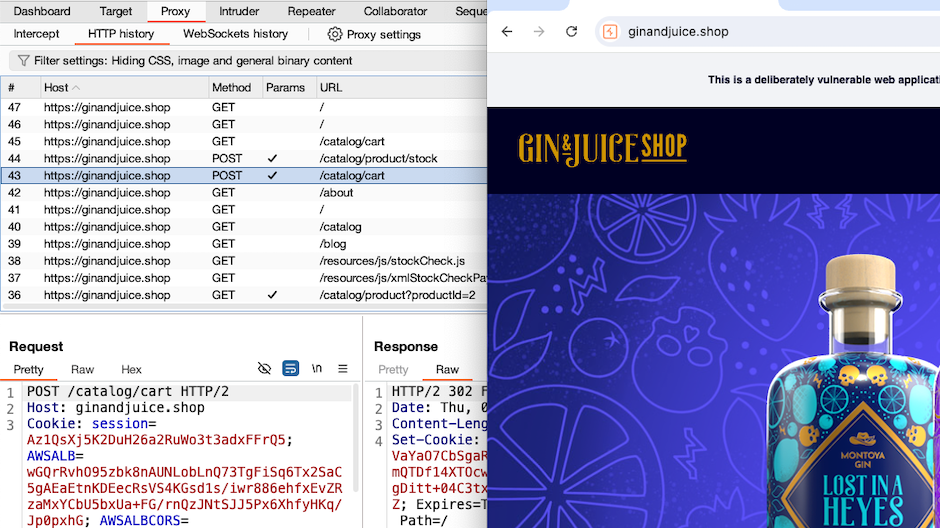Click the Gin & Juice Shop logo
The width and height of the screenshot is (940, 528).
[602, 149]
